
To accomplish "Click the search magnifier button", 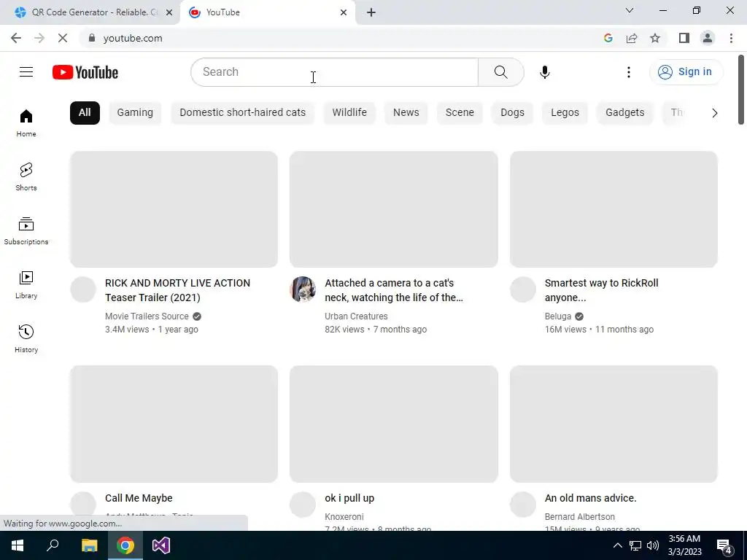I will pyautogui.click(x=500, y=72).
